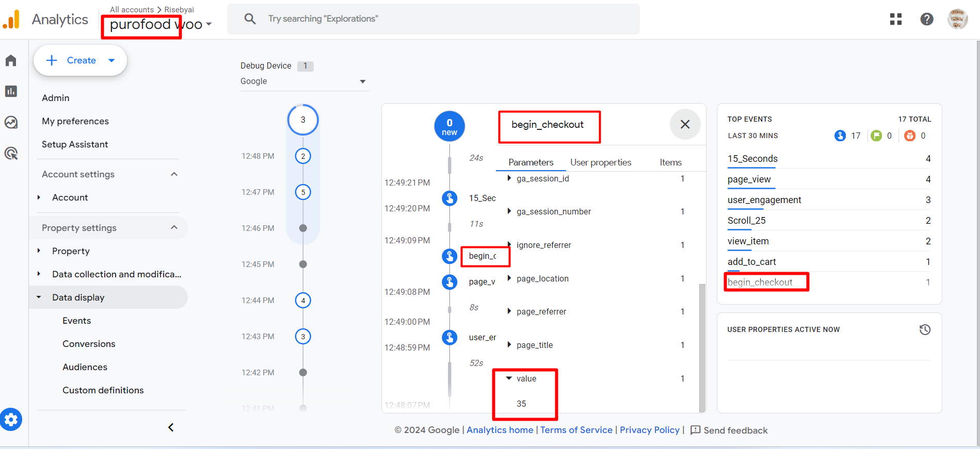Click the Admin gear icon
Screen dimensions: 980x449
[11, 420]
